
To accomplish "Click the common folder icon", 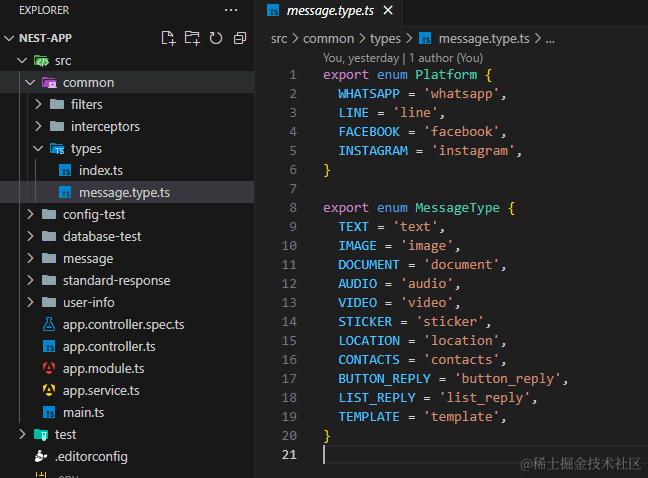I will pyautogui.click(x=49, y=83).
